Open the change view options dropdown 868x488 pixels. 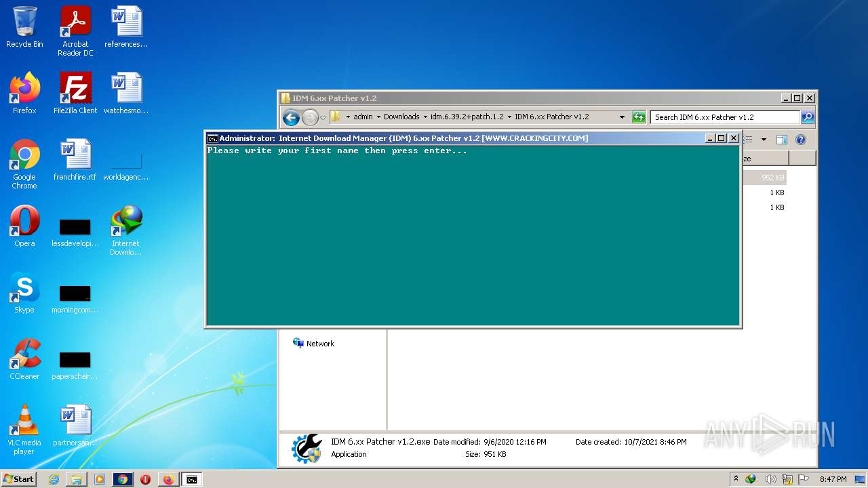(x=763, y=140)
